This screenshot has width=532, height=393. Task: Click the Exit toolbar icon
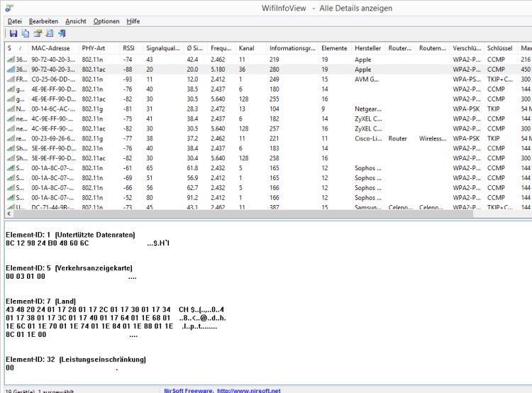point(62,33)
